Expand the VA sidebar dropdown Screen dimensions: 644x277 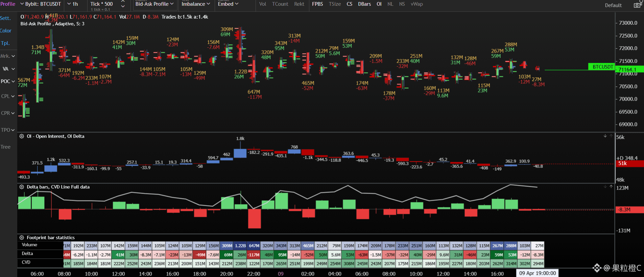point(9,69)
